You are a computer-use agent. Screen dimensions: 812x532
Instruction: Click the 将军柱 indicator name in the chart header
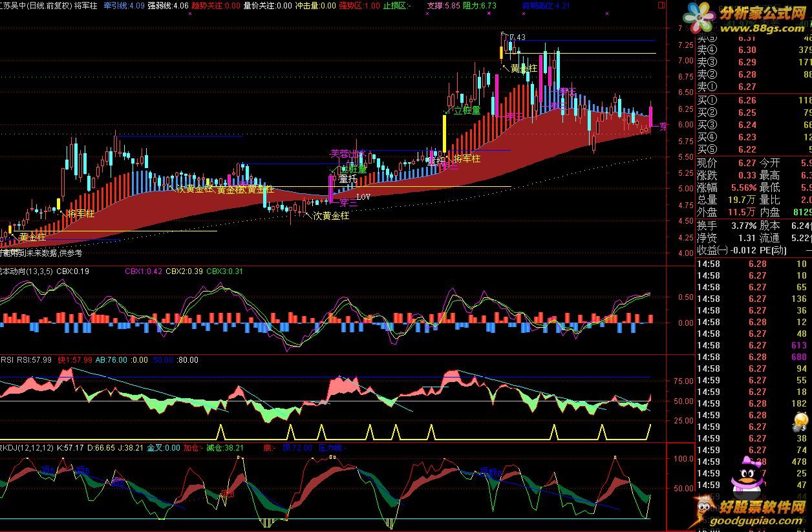86,5
